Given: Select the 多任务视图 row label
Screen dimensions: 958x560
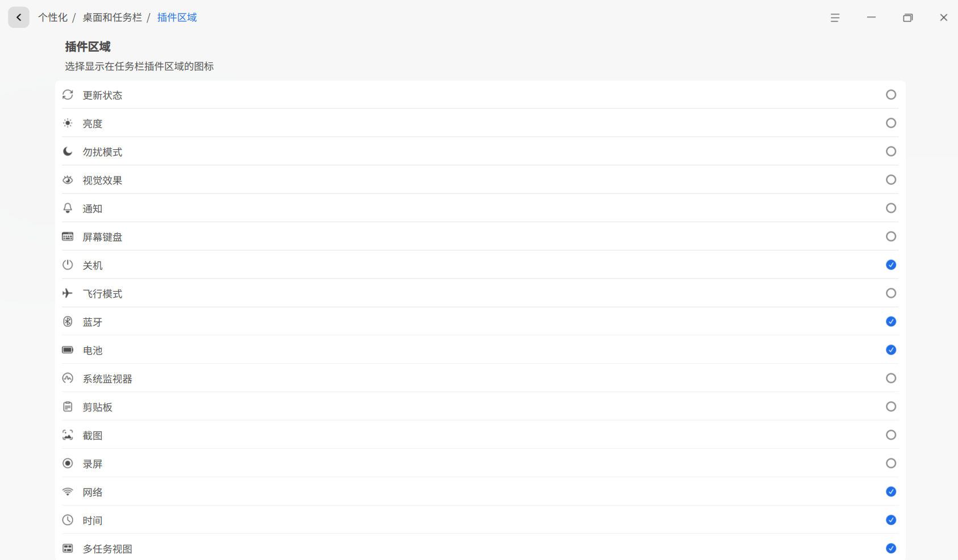Looking at the screenshot, I should point(107,549).
